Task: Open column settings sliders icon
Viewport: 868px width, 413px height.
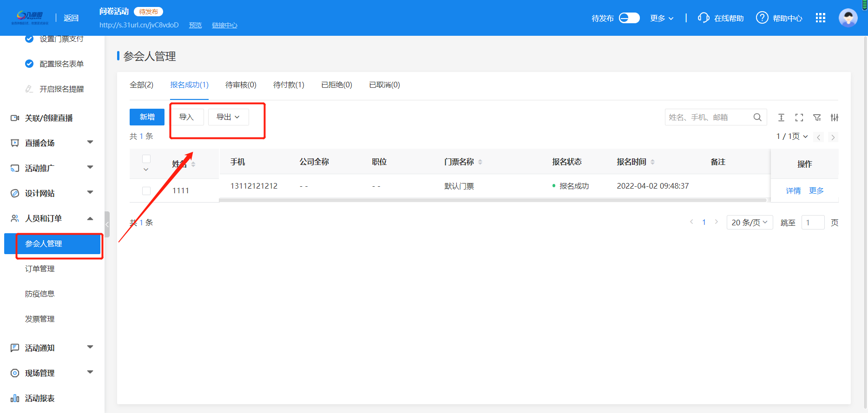Action: [x=835, y=118]
